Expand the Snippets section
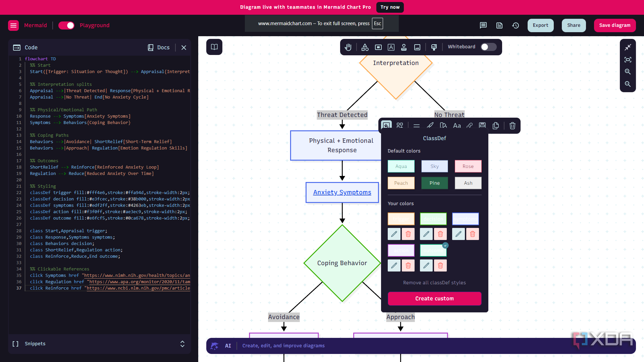Screen dimensions: 644x362 coord(182,344)
